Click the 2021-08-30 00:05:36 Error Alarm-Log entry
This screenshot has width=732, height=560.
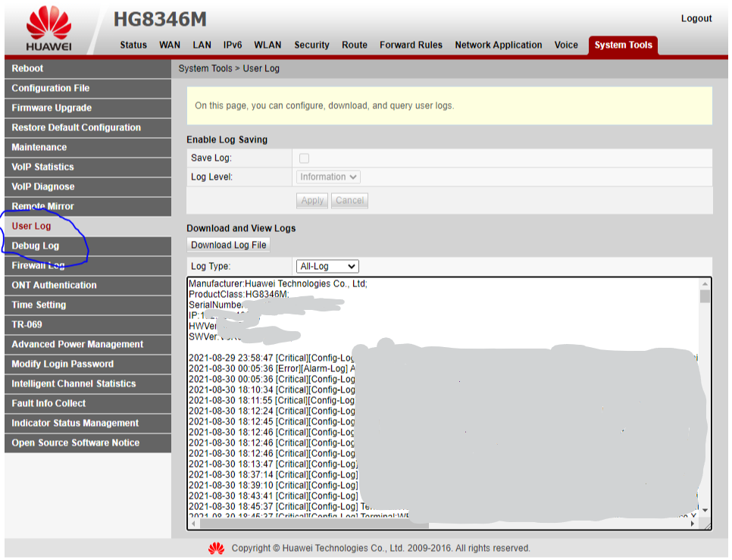[x=272, y=369]
